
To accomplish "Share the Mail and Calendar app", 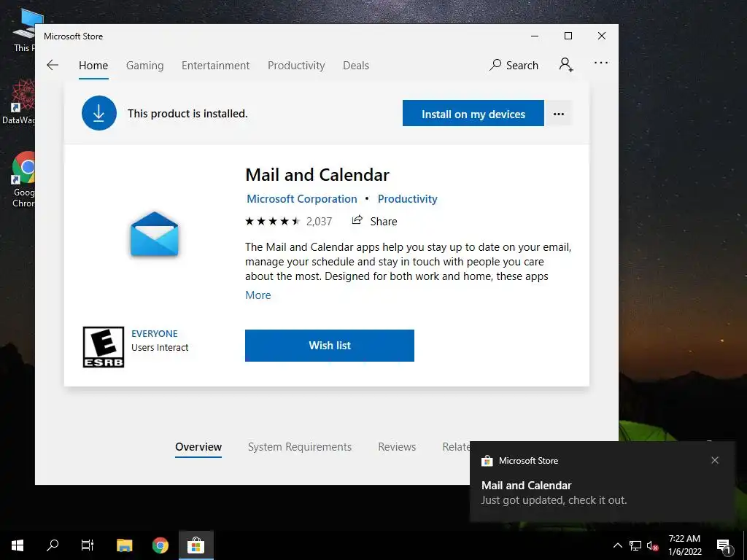I will point(374,221).
